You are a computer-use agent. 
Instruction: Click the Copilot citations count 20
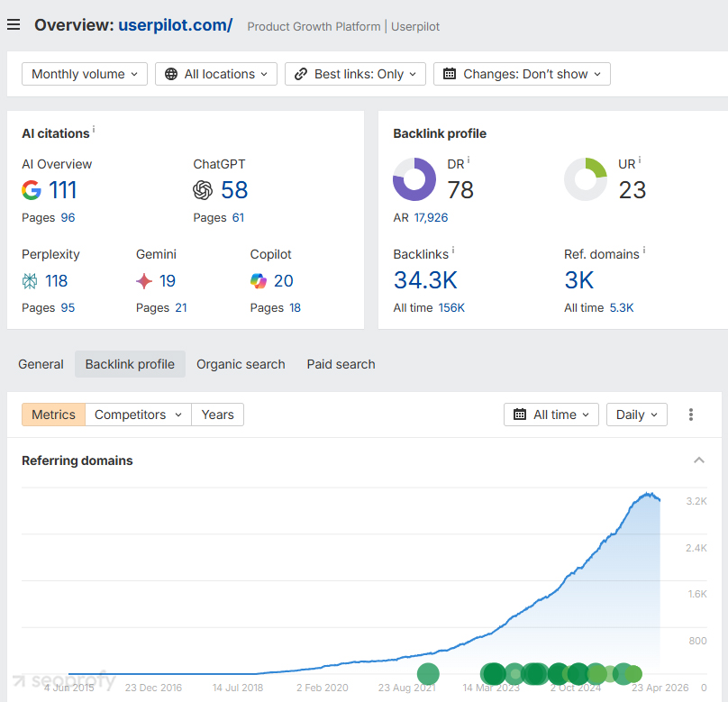point(283,281)
